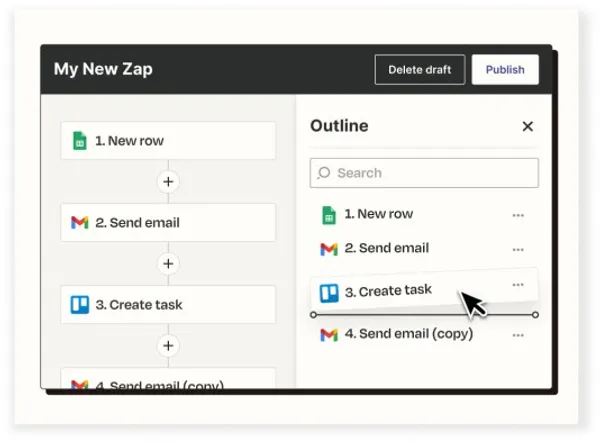The width and height of the screenshot is (600, 442).
Task: Select 2. Send email in the Outline
Action: point(424,248)
